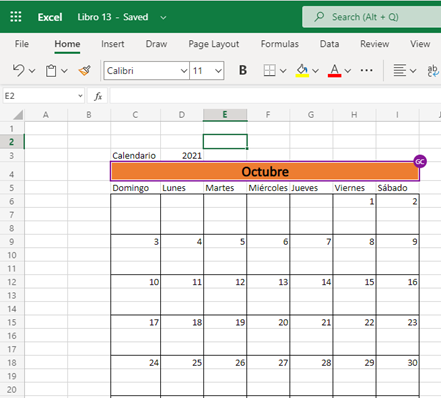Switch to the Formulas tab
Screen dimensions: 441x398
coord(280,44)
